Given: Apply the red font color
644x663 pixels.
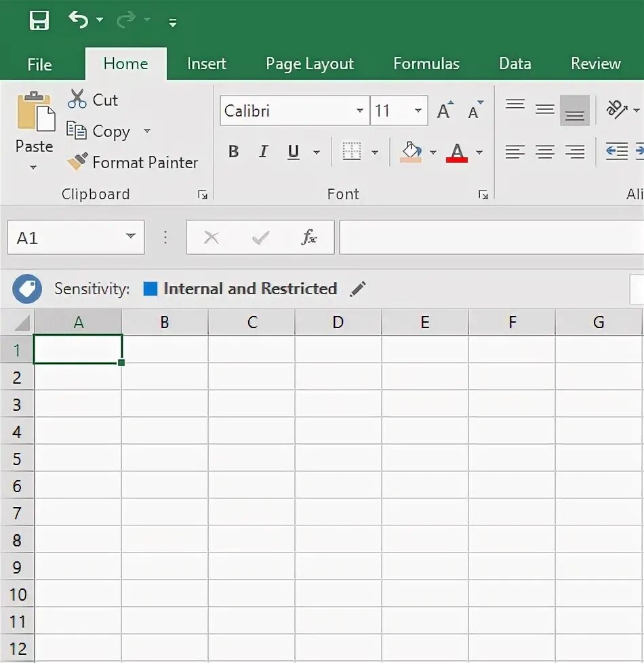Looking at the screenshot, I should point(457,153).
